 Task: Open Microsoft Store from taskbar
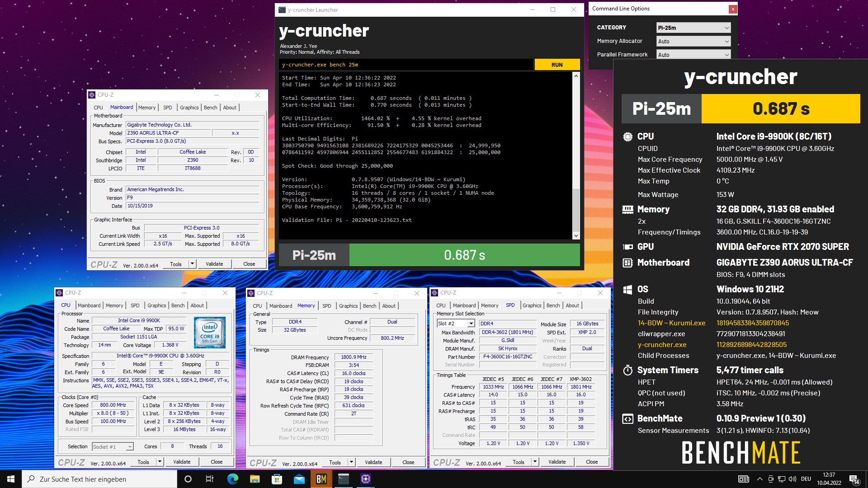tap(277, 479)
